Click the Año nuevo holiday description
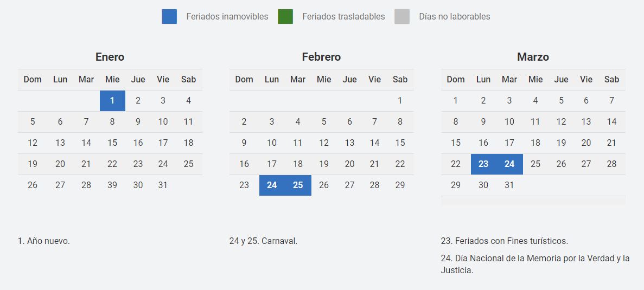This screenshot has height=290, width=644. (44, 241)
